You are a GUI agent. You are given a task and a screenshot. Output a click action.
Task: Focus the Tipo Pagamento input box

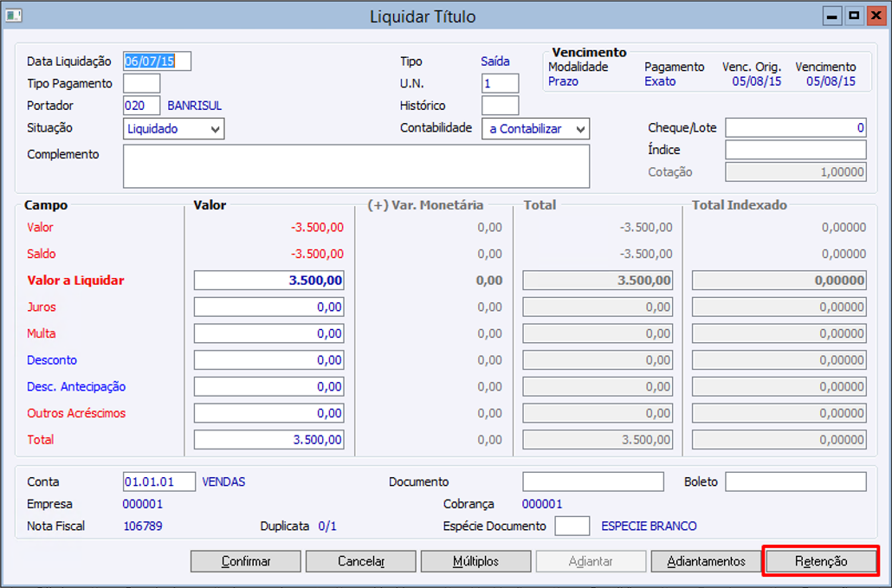pos(142,83)
